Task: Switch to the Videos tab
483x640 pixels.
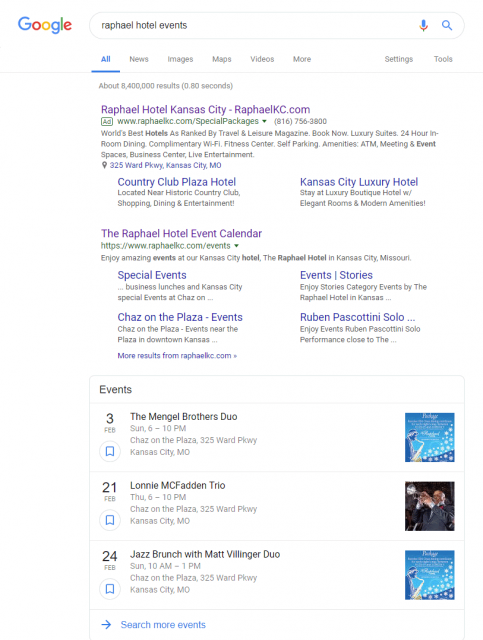Action: pyautogui.click(x=262, y=59)
